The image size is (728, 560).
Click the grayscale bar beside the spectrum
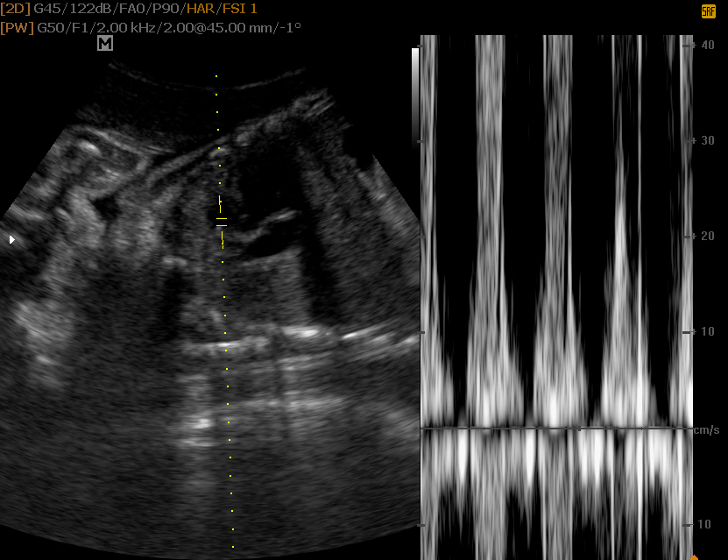(415, 95)
